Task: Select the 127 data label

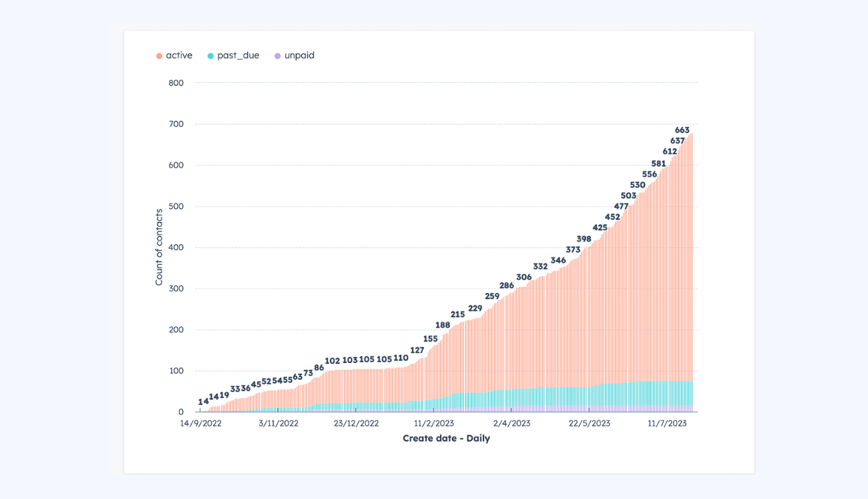Action: (x=417, y=350)
